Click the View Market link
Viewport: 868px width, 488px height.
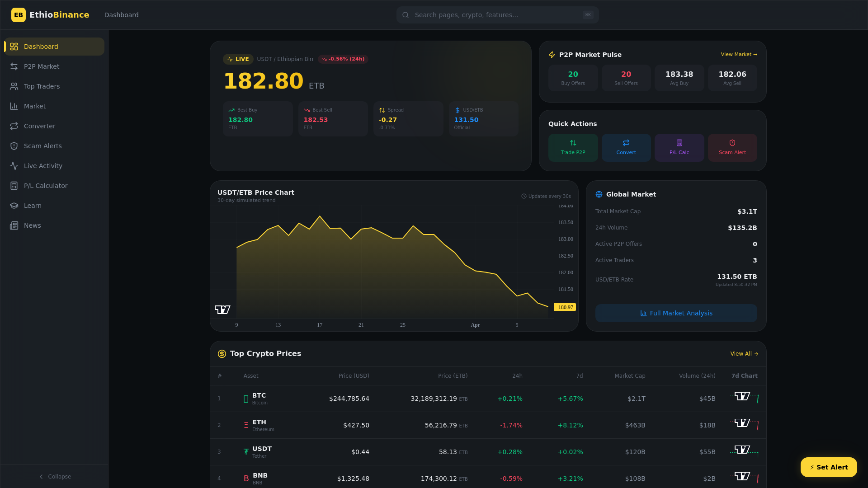pos(739,54)
